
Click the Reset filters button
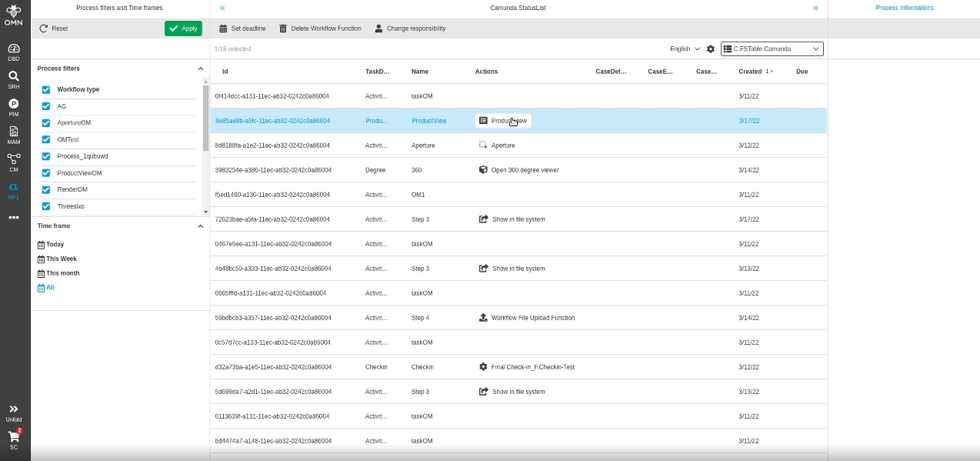54,28
